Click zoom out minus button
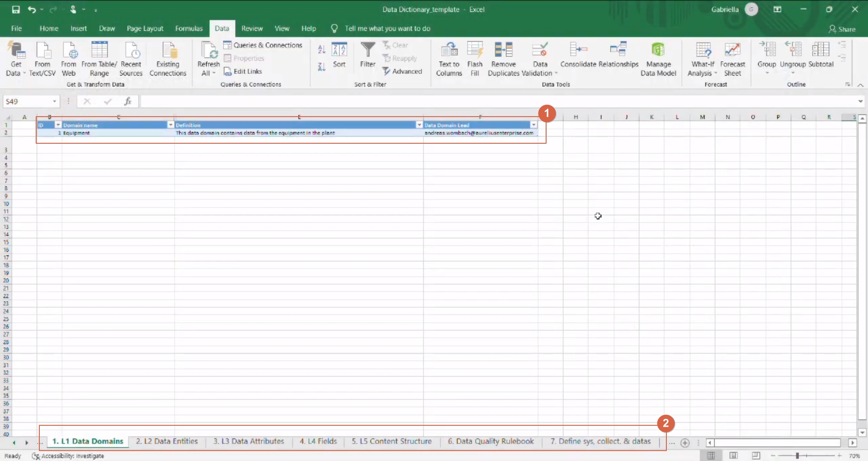The image size is (868, 461). pos(773,456)
